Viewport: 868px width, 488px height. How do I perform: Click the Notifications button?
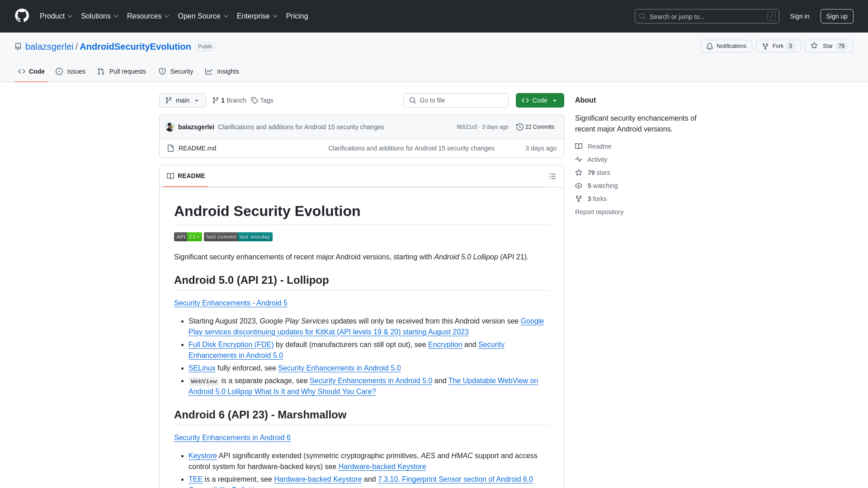(x=726, y=46)
